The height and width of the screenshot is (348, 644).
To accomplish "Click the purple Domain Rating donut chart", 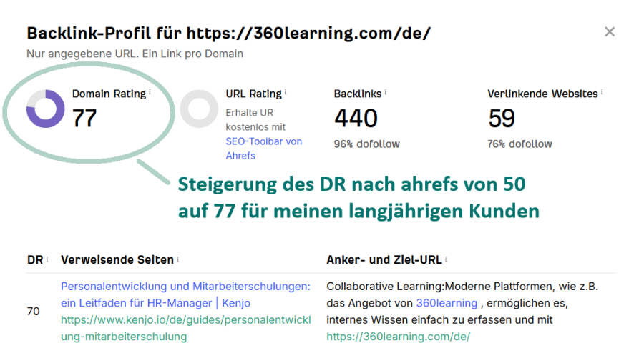I will (45, 109).
